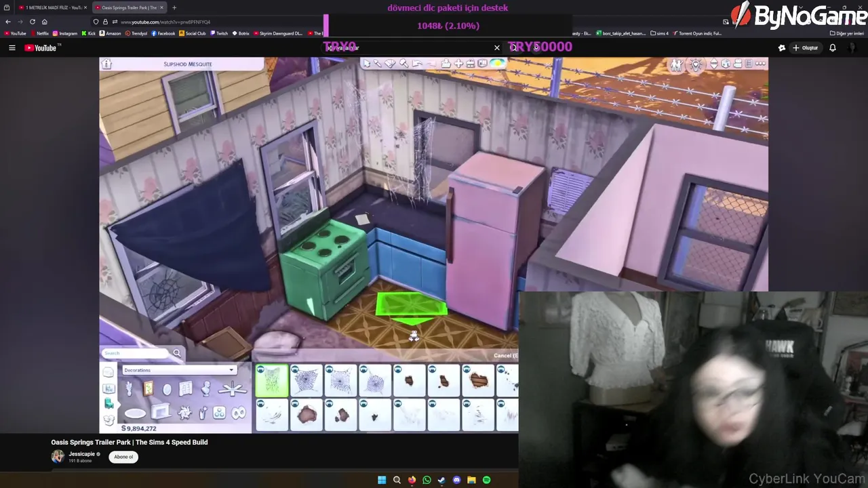Open taskbar Search magnifier

[x=397, y=480]
